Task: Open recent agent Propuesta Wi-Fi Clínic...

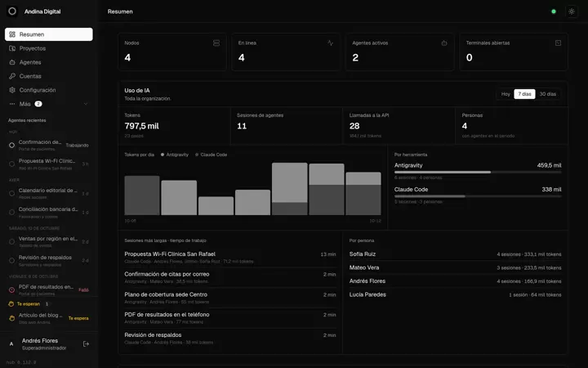Action: 49,164
